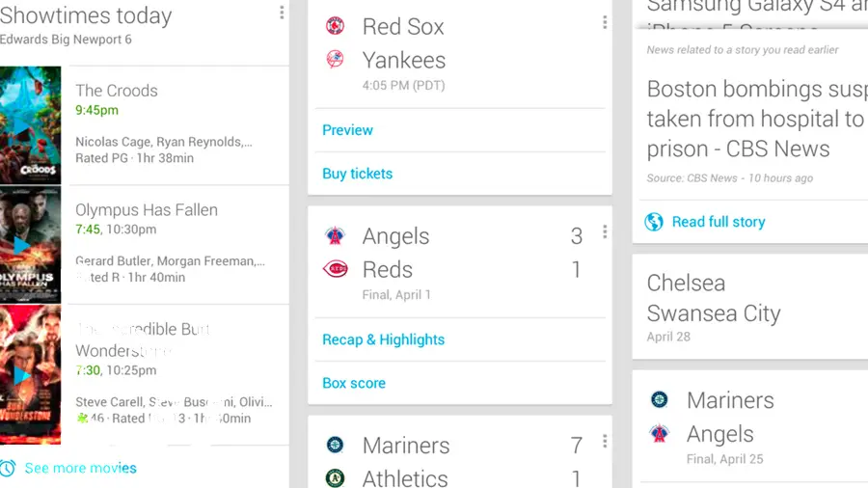View the Box score link
Screen dimensions: 868x488
click(x=354, y=383)
